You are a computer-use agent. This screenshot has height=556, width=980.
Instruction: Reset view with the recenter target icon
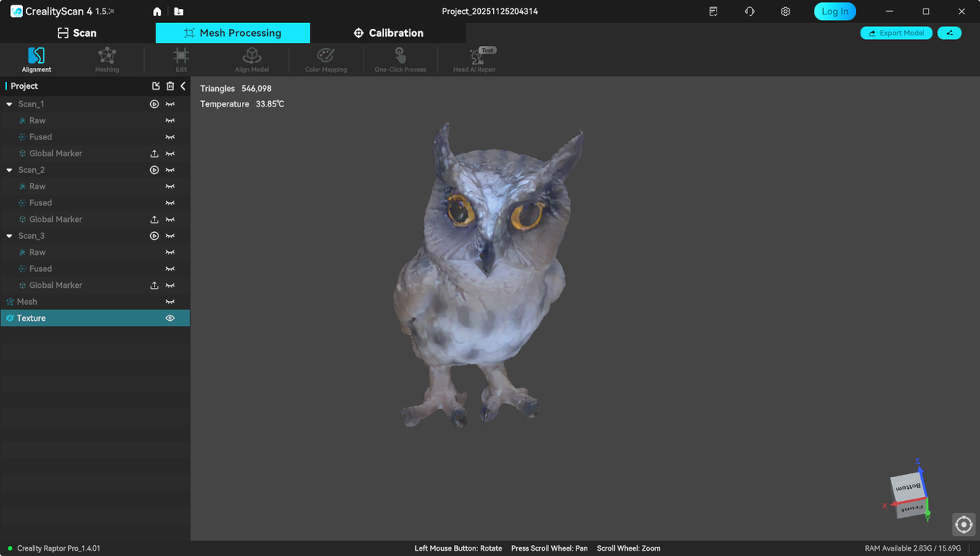pyautogui.click(x=963, y=525)
